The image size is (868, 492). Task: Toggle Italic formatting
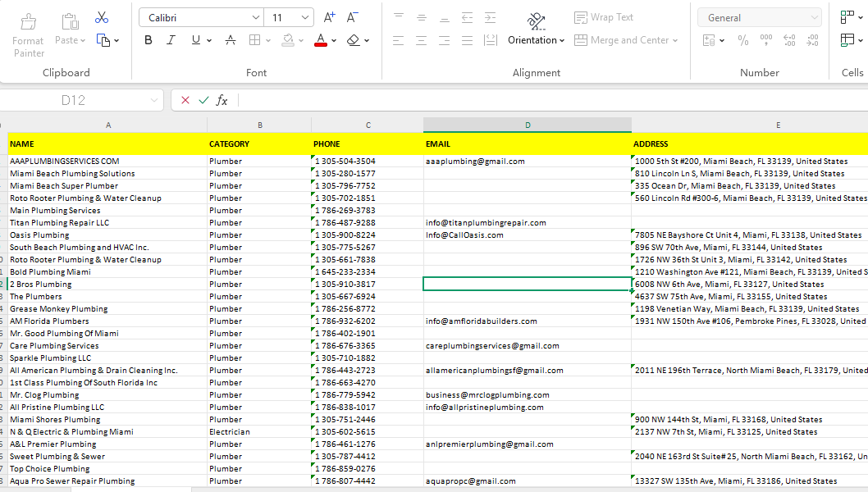pyautogui.click(x=171, y=40)
